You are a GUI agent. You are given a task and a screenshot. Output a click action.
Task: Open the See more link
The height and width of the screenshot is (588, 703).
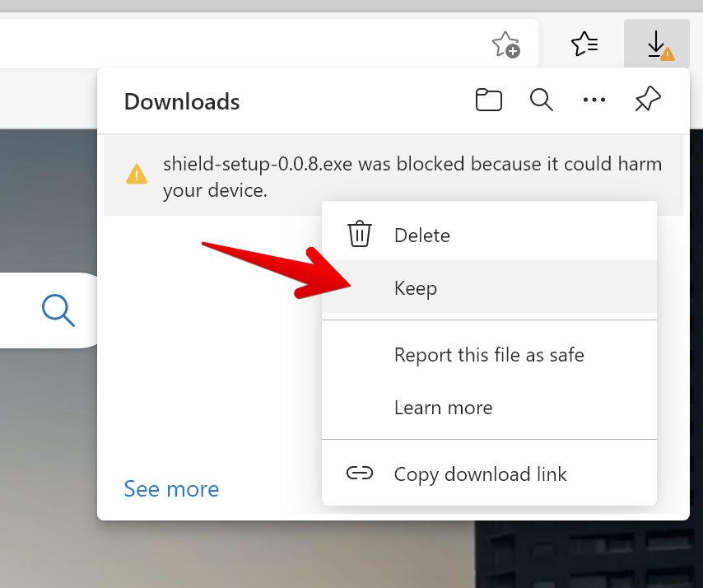pyautogui.click(x=171, y=489)
